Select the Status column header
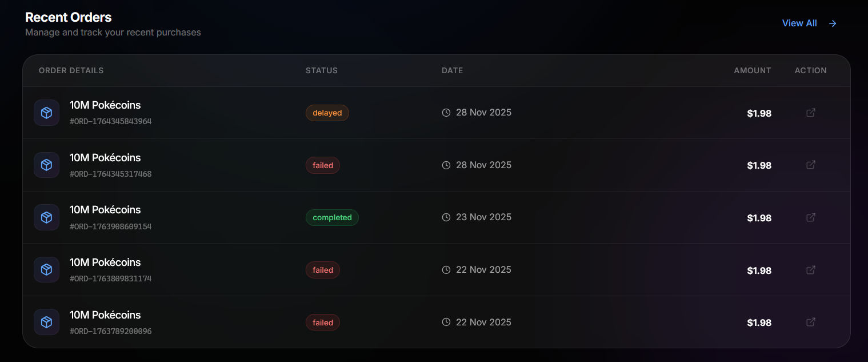868x362 pixels. coord(322,70)
